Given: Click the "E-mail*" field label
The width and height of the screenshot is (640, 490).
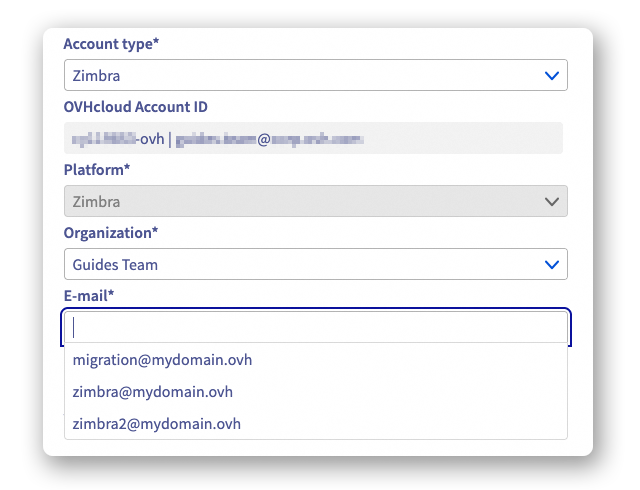Looking at the screenshot, I should (89, 296).
